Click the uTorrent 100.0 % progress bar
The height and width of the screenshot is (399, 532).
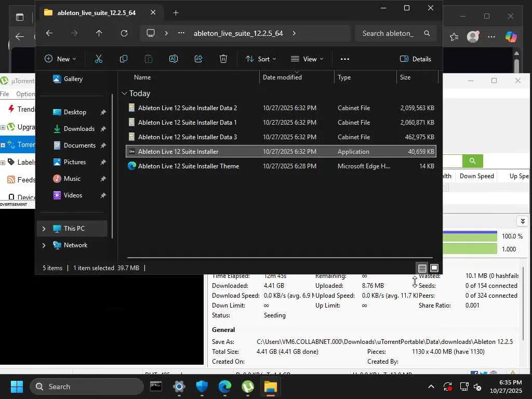pyautogui.click(x=470, y=236)
